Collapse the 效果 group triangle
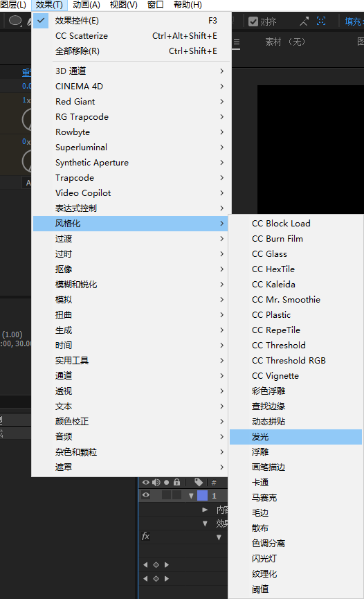Screen dimensions: 364x599 (205, 524)
